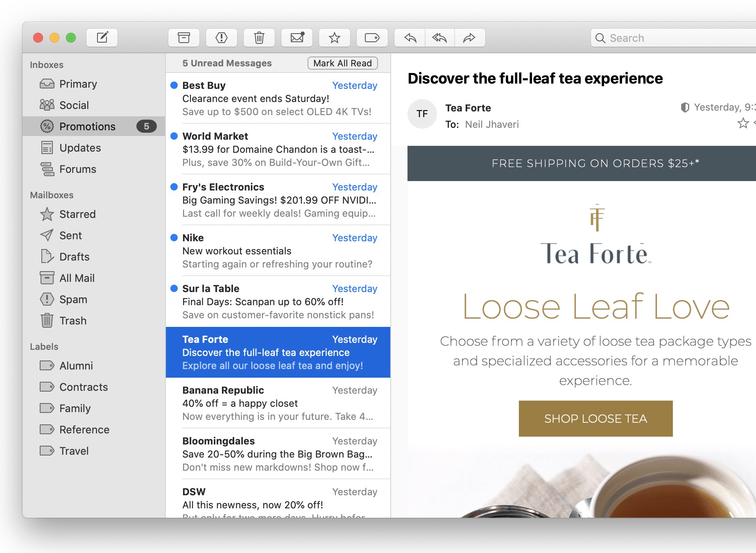
Task: Click the Forums icon in sidebar
Action: 47,169
